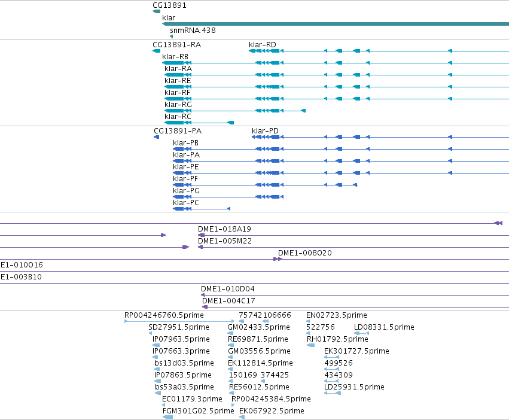Viewport: 509px width, 420px height.
Task: Select klar-RF transcript label
Action: point(177,93)
